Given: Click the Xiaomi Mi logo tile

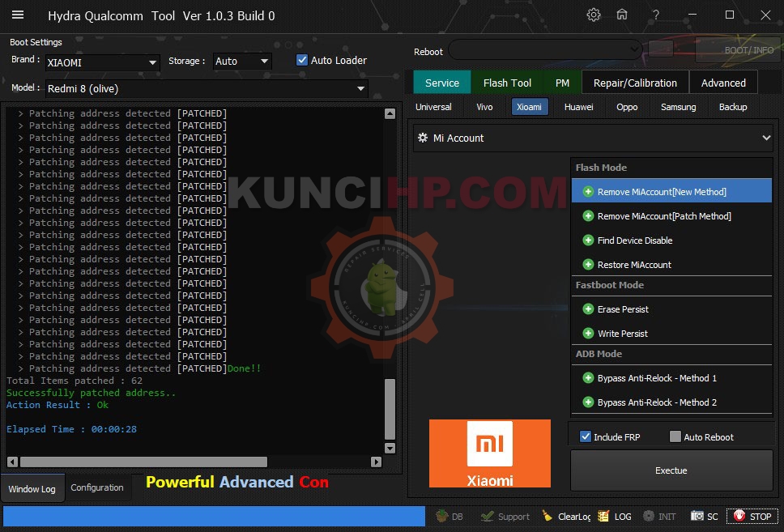Looking at the screenshot, I should [x=489, y=453].
